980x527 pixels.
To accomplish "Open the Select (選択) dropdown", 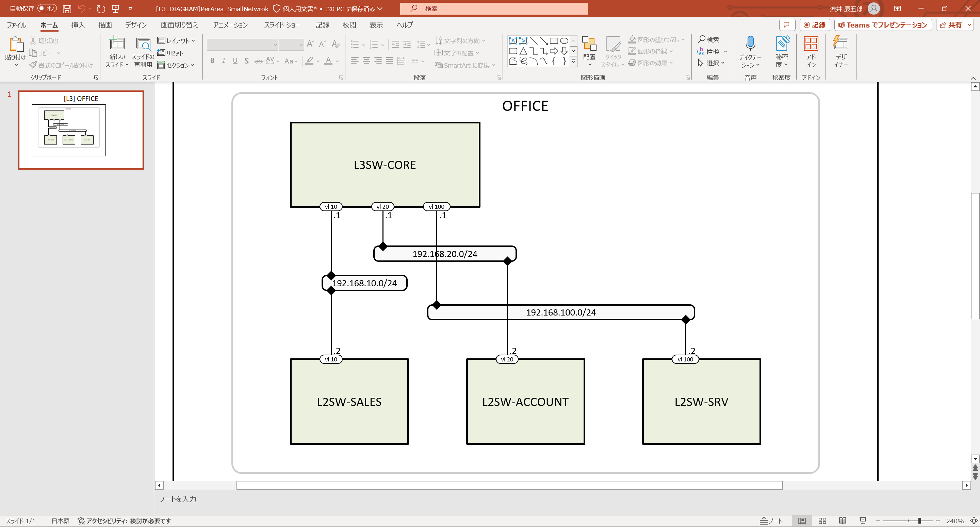I will point(712,63).
